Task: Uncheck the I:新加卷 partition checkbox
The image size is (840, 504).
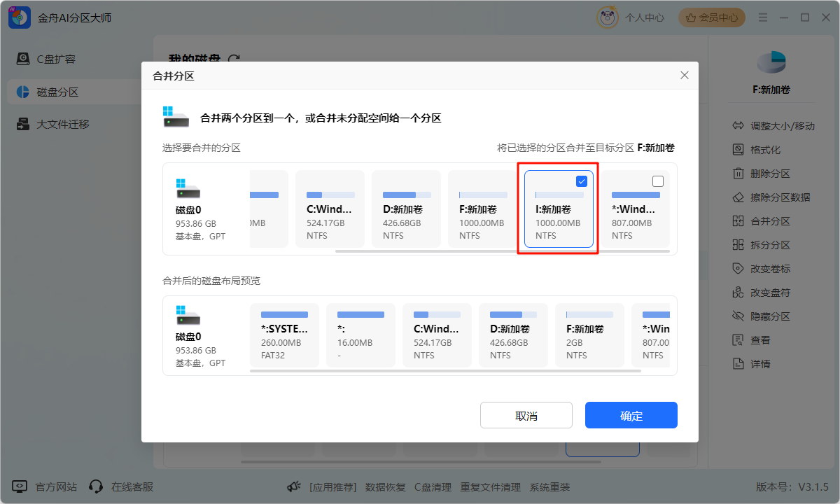Action: [581, 181]
